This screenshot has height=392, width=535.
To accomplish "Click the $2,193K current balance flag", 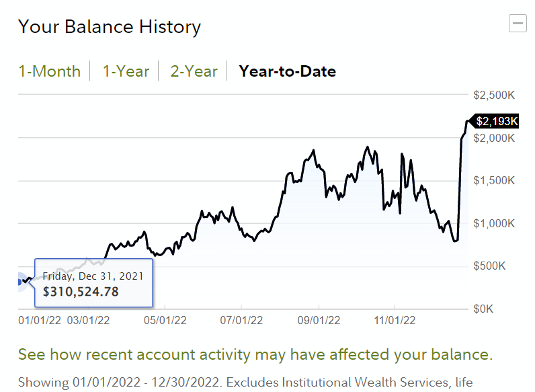I will [497, 121].
